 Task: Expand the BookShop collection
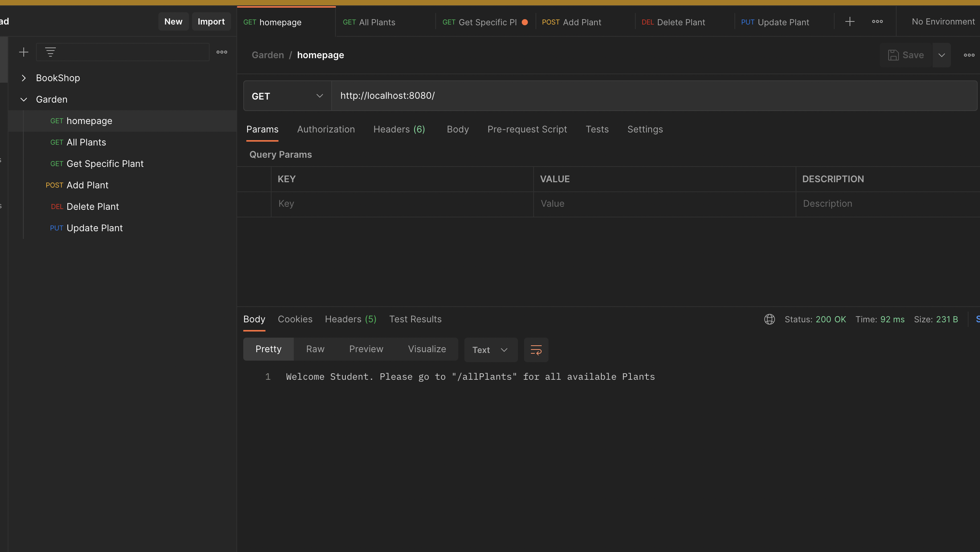[x=24, y=78]
